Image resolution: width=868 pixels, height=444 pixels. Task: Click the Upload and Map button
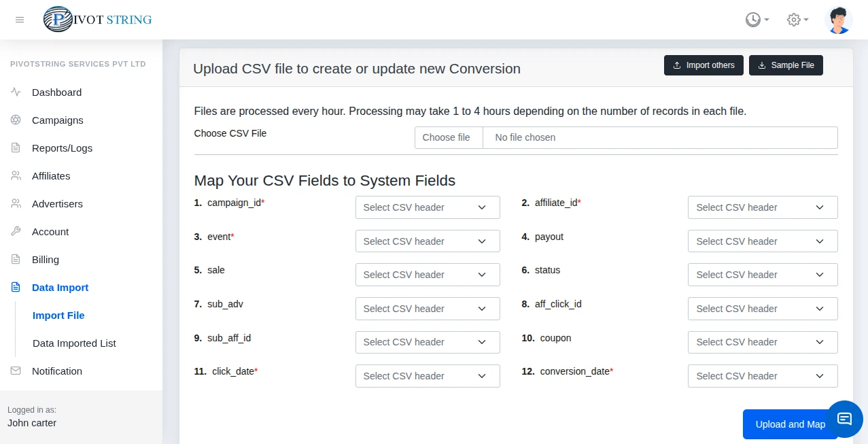[x=790, y=424]
